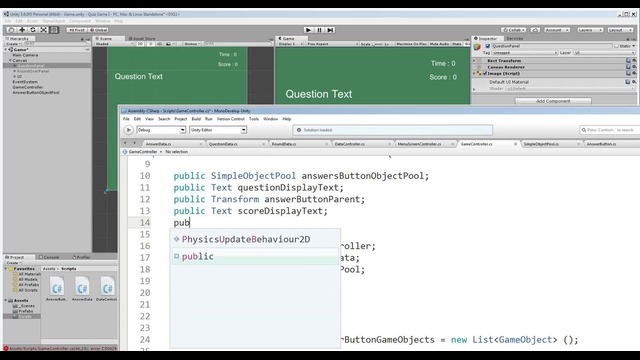Open help icon for Canvas Renderer component
The width and height of the screenshot is (640, 360).
click(629, 67)
